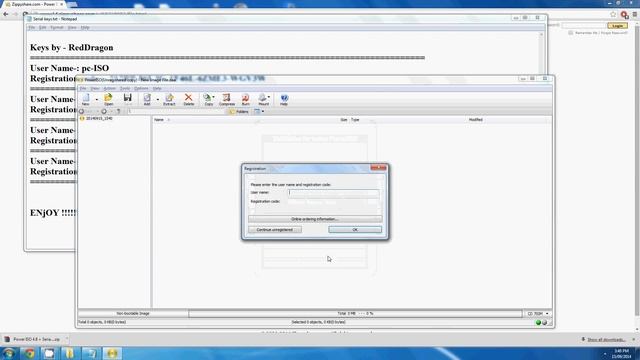Click the image size progress bar
This screenshot has width=640, height=360.
(x=355, y=313)
